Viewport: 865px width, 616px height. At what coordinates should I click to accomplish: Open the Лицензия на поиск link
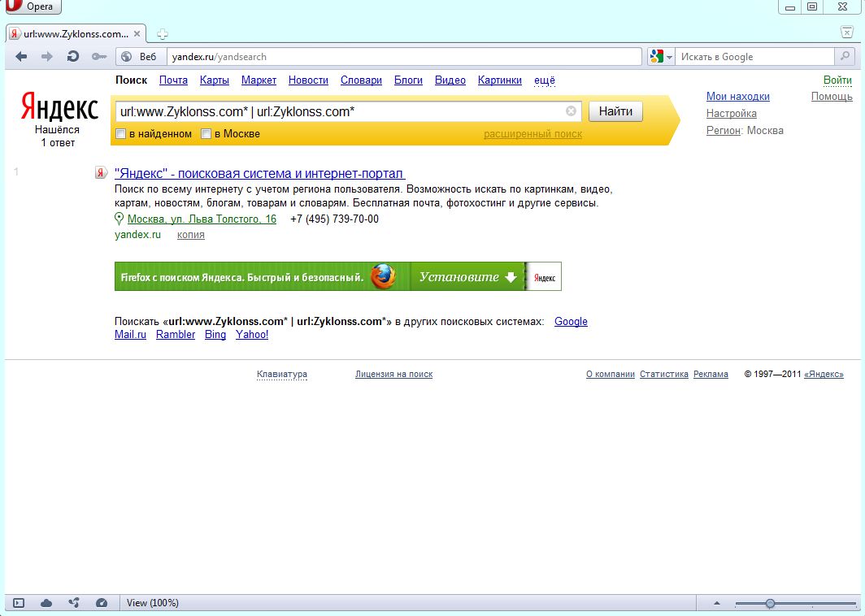393,375
